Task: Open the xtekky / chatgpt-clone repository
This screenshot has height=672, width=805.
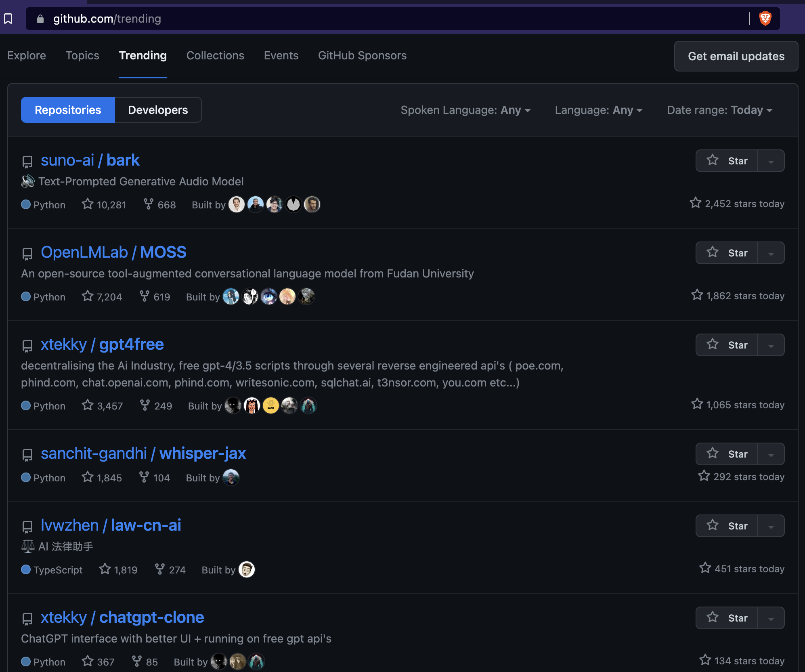Action: [122, 617]
